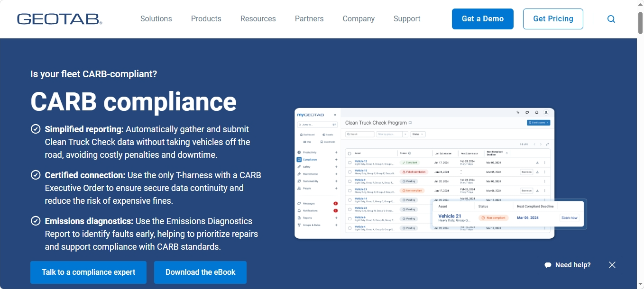Open the Products menu
This screenshot has height=289, width=644.
click(x=206, y=19)
